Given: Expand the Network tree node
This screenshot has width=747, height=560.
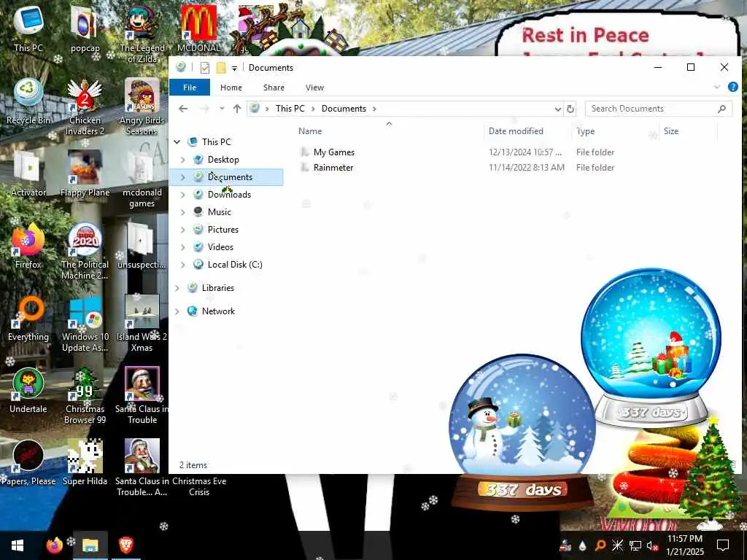Looking at the screenshot, I should pos(177,311).
